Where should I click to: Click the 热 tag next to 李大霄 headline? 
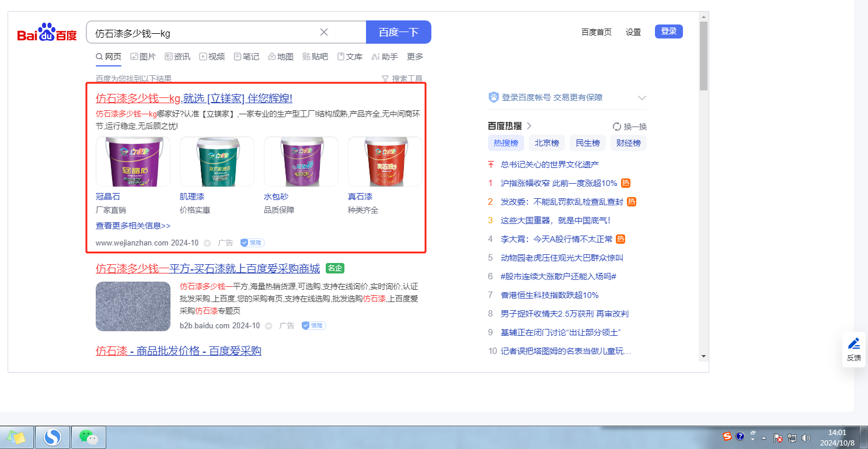pyautogui.click(x=621, y=239)
